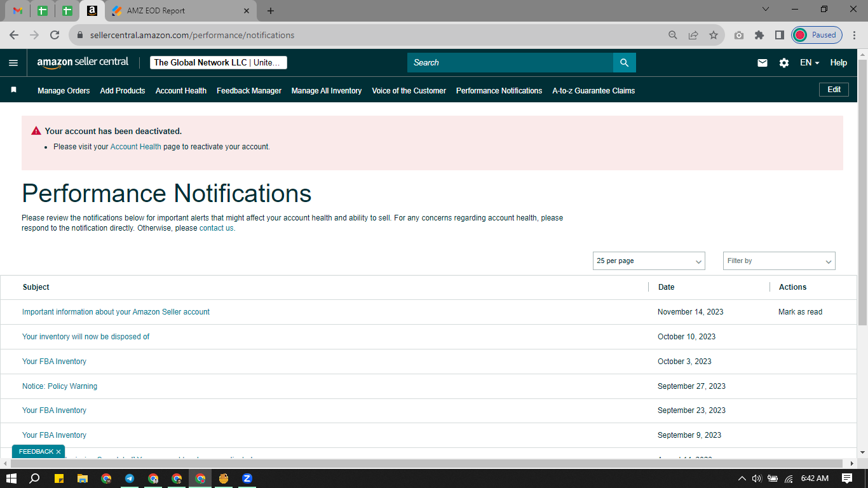
Task: Switch to the Gmail tab
Action: pyautogui.click(x=18, y=11)
